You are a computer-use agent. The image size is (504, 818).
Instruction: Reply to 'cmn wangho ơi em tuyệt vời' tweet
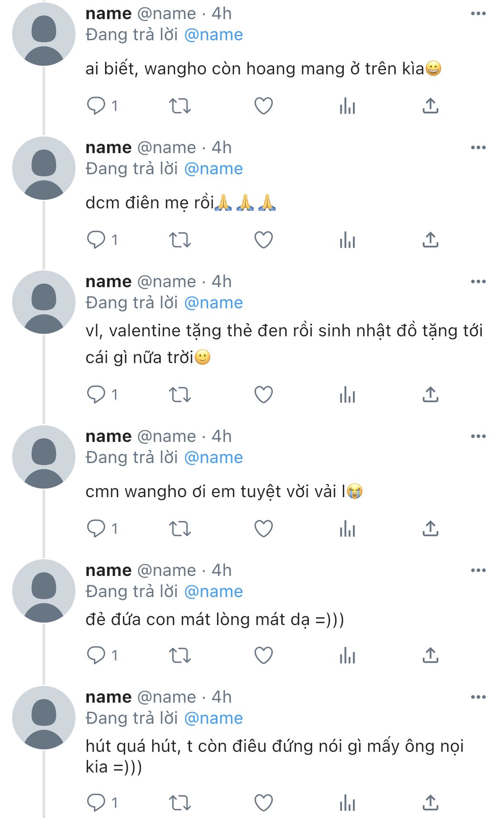pos(96,529)
